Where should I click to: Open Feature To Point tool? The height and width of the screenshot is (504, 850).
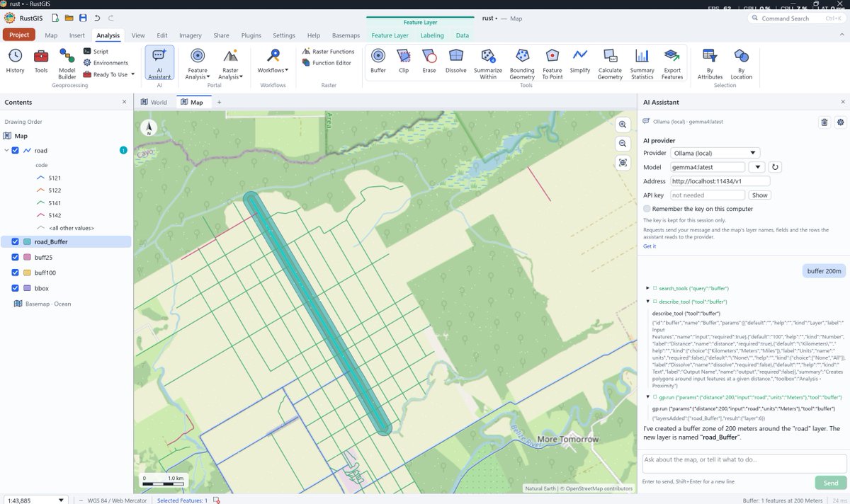(552, 64)
